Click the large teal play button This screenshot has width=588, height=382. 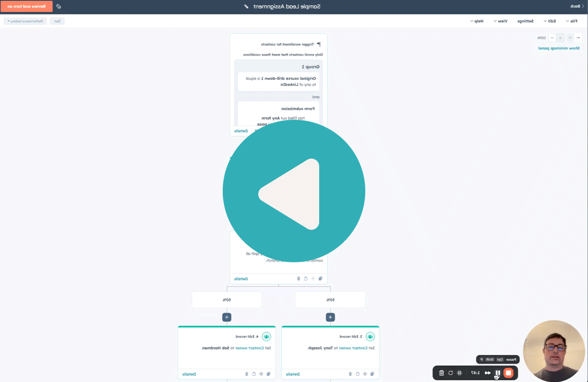pos(294,191)
